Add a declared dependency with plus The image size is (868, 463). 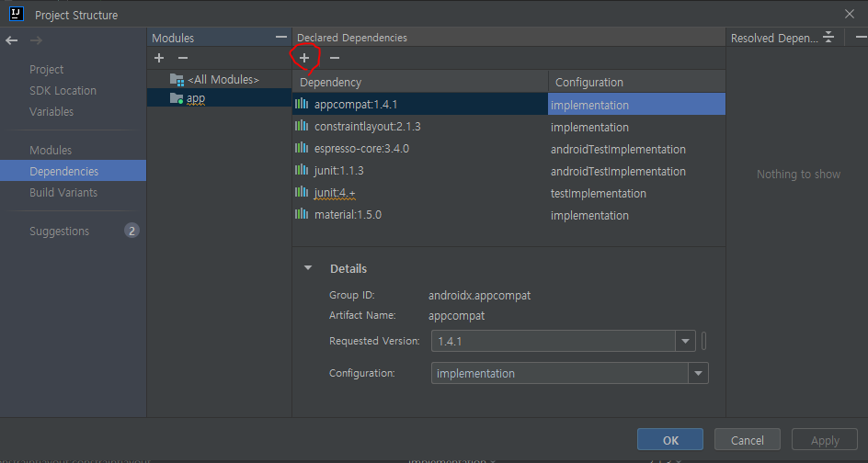pos(304,58)
